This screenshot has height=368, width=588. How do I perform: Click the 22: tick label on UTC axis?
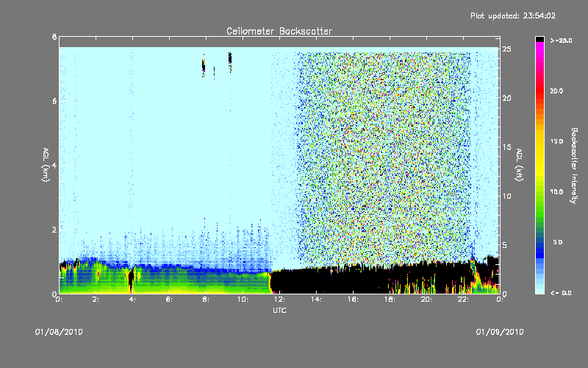pyautogui.click(x=463, y=300)
